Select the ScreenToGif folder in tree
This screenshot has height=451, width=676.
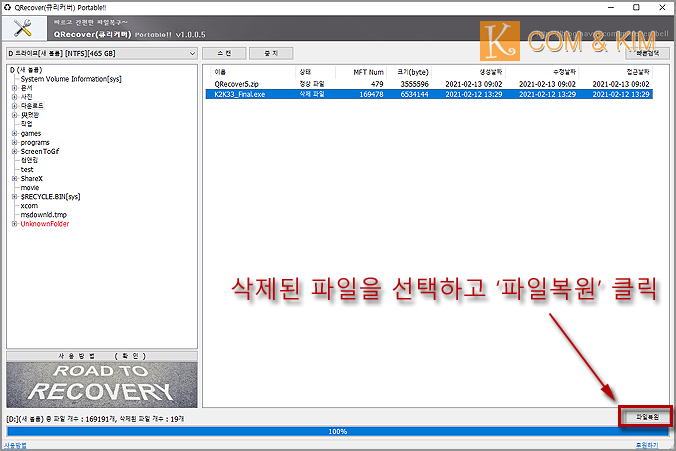(x=40, y=151)
